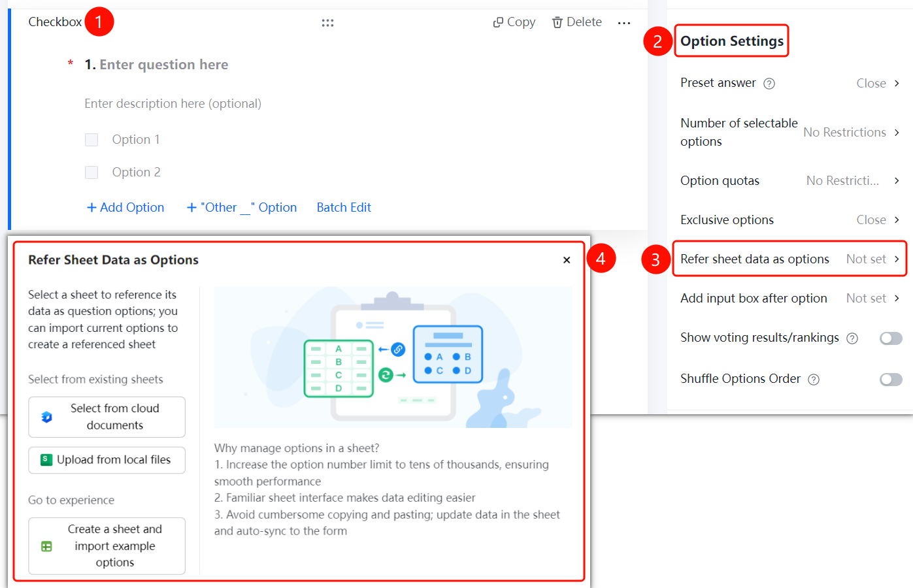Screen dimensions: 913x588
Task: Open Batch Edit for options
Action: [x=344, y=207]
